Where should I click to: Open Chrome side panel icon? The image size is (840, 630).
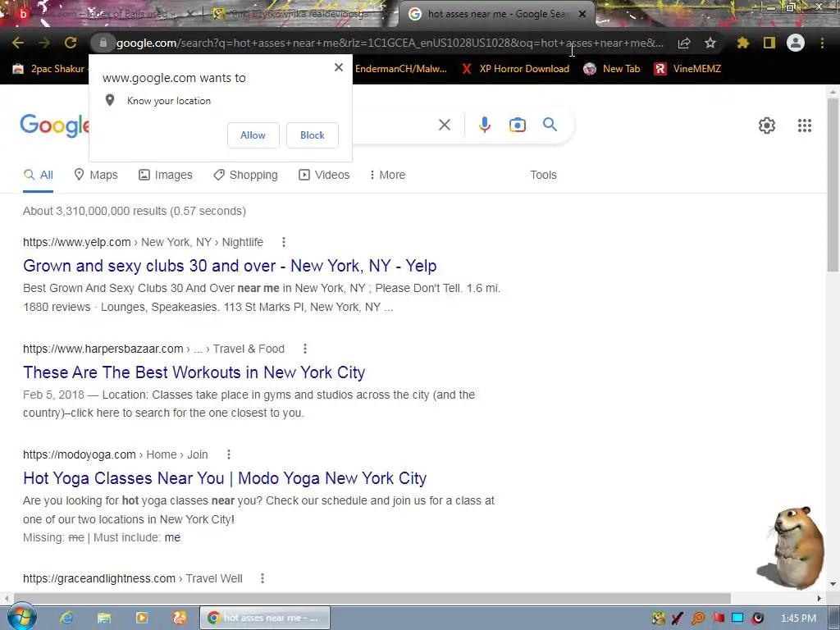(x=769, y=43)
